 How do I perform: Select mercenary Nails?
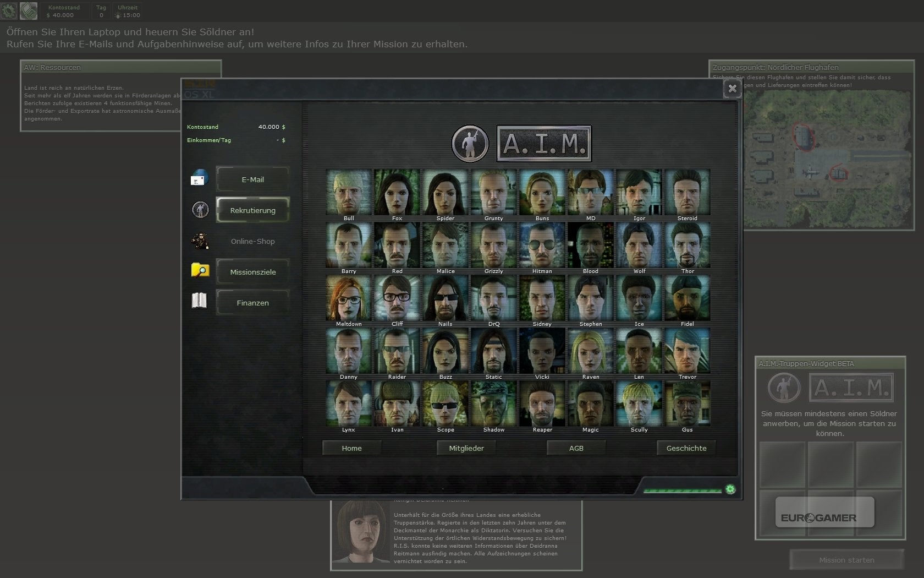click(x=446, y=298)
